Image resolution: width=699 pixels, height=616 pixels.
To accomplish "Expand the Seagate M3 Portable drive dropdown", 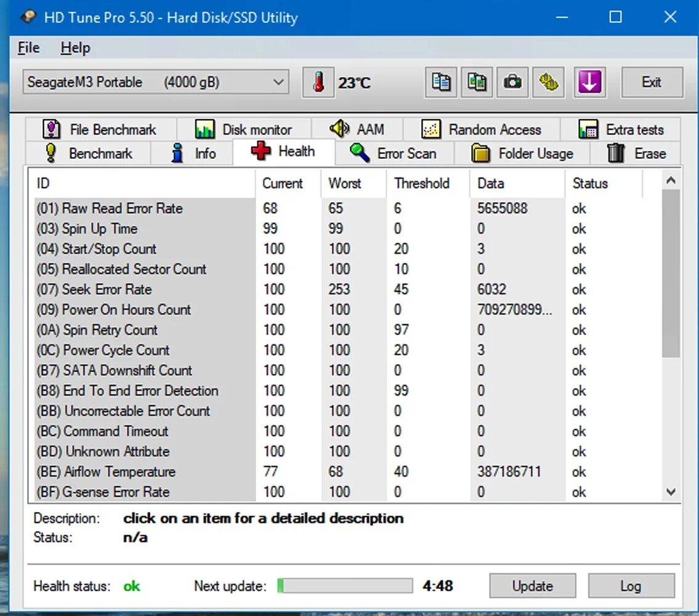I will [x=156, y=82].
